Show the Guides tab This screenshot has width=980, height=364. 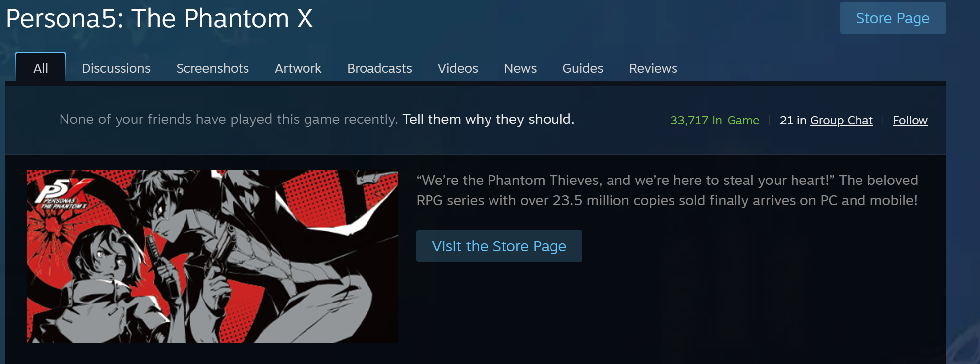[583, 68]
